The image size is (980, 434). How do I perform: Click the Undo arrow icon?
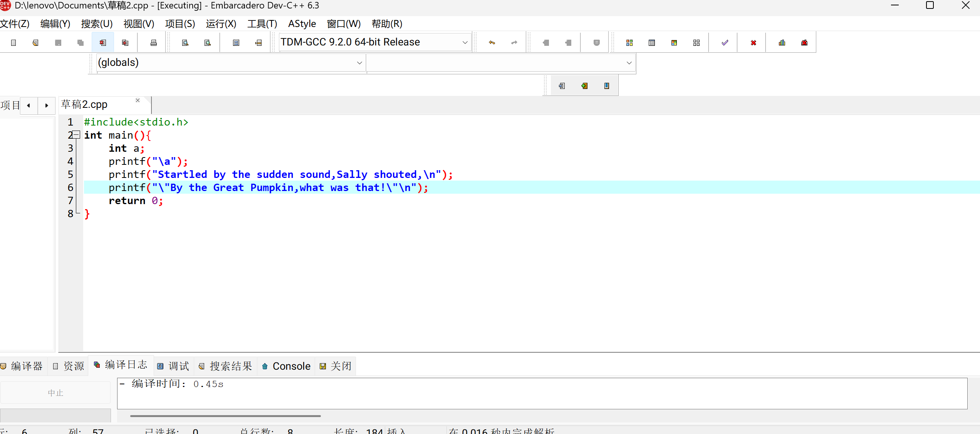pos(492,43)
